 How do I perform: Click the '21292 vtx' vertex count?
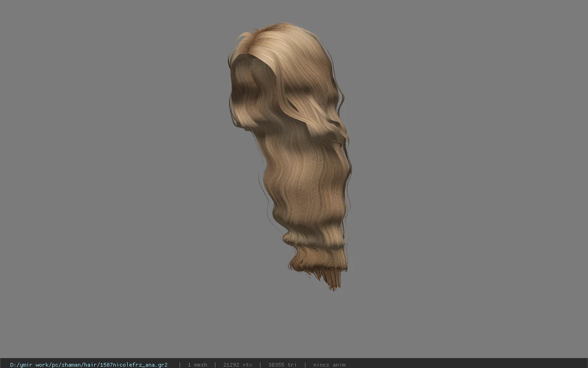tap(237, 365)
